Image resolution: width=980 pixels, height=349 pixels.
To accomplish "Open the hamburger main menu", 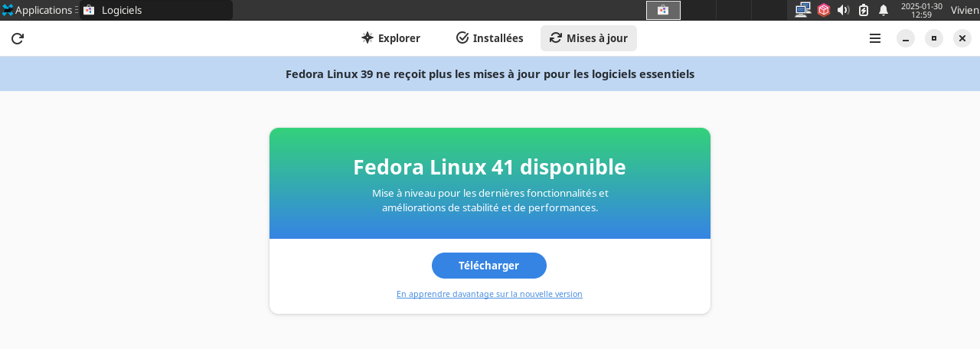I will (875, 38).
